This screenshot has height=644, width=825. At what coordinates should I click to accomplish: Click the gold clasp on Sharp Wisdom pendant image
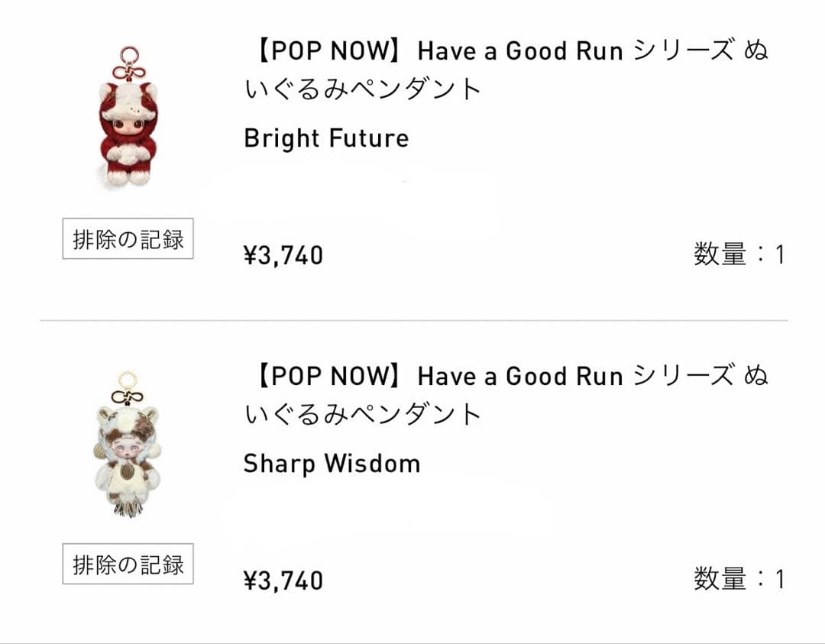(126, 380)
